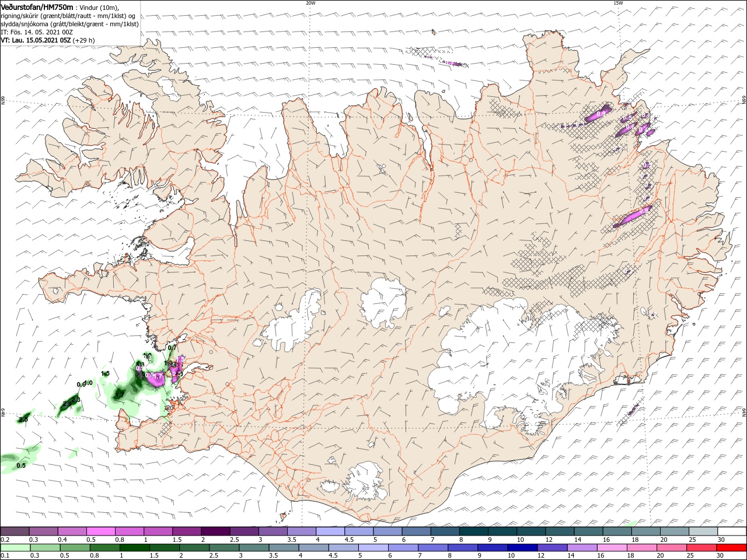
Task: Click the '20W' longitude label
Action: coord(310,3)
